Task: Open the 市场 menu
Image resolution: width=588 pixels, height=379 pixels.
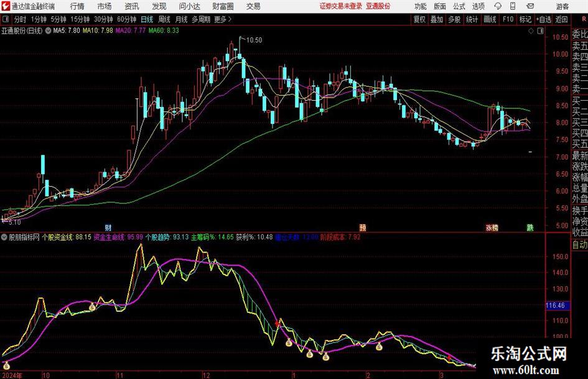Action: tap(105, 6)
